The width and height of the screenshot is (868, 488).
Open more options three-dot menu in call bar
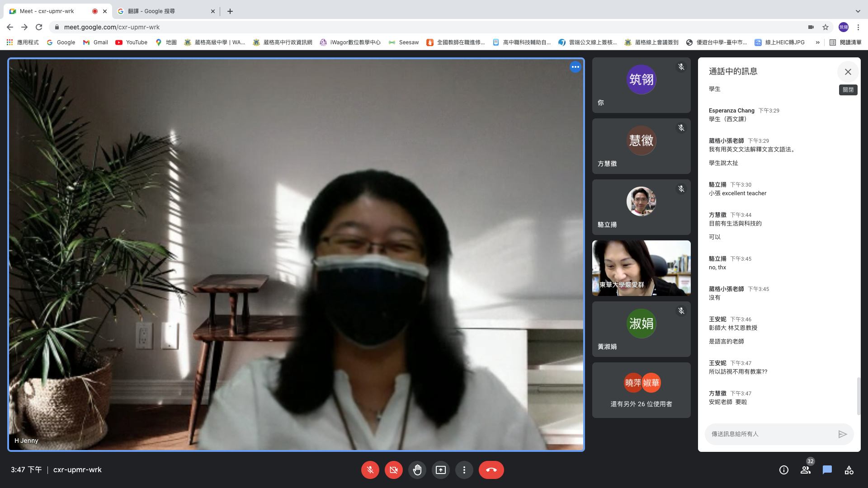[x=464, y=470]
